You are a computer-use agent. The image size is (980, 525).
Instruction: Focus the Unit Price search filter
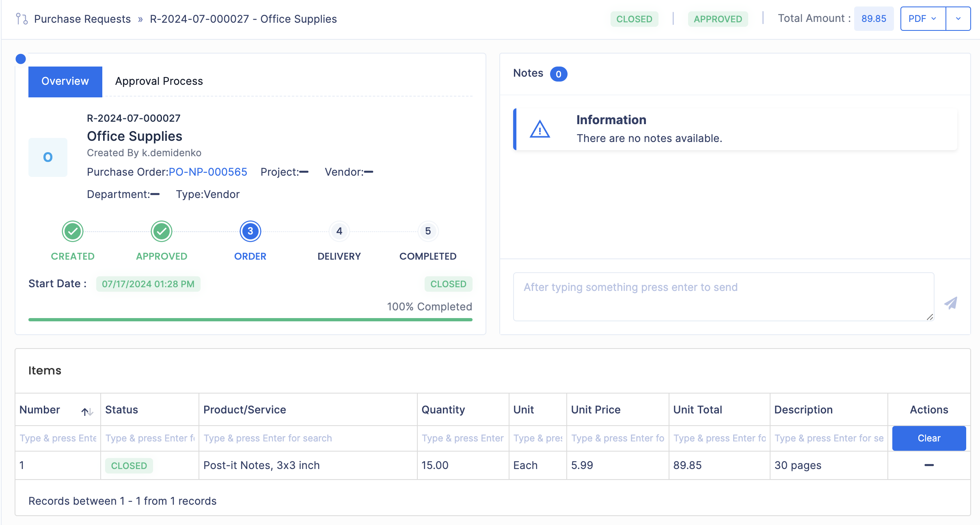tap(618, 438)
